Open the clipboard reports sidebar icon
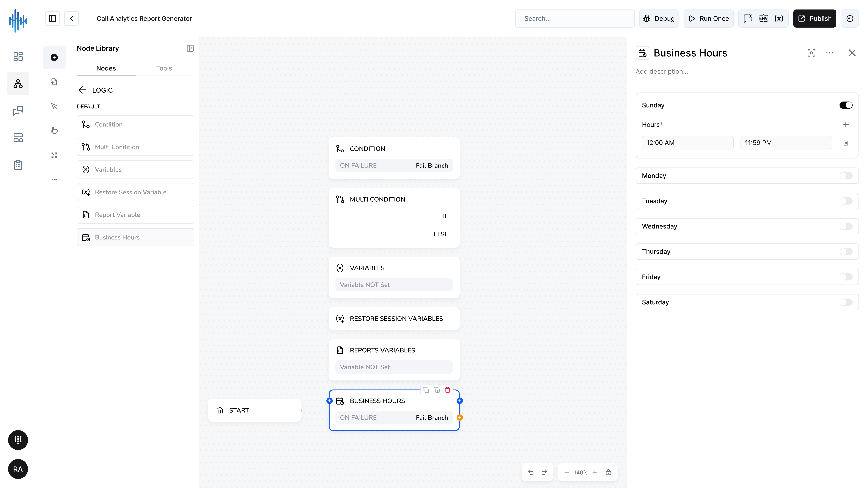 click(18, 165)
